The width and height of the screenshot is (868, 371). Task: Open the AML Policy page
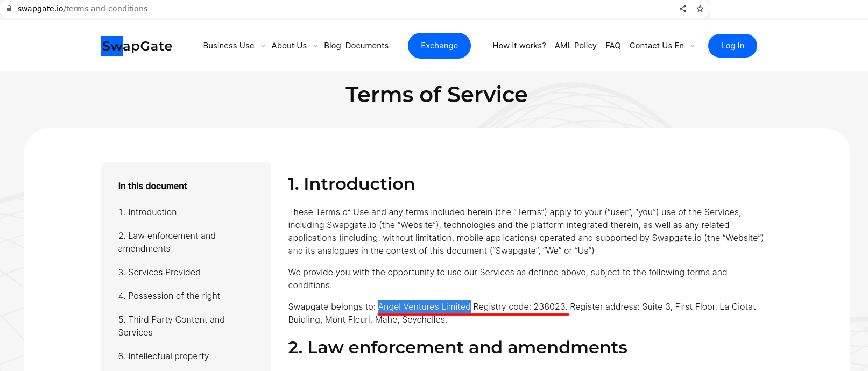click(576, 46)
